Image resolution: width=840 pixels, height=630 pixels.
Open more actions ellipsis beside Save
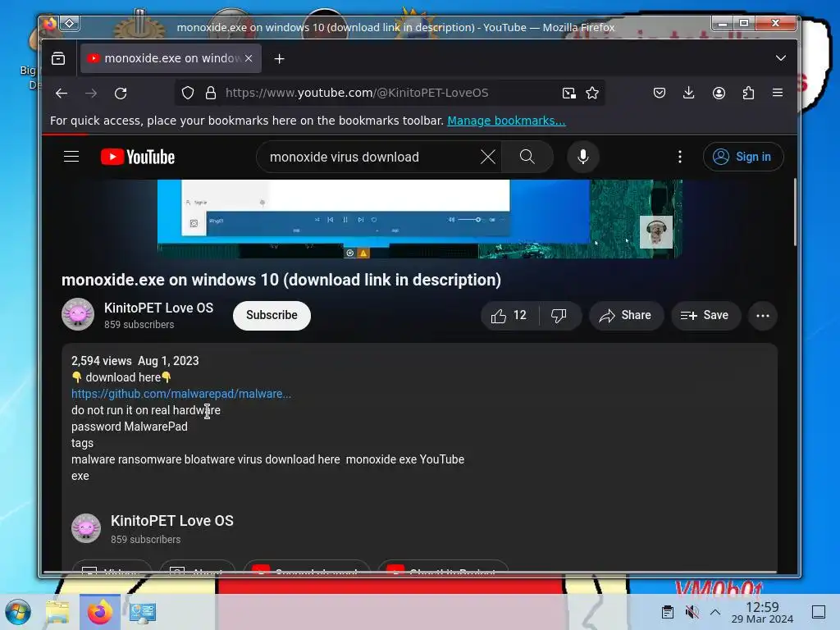(763, 316)
